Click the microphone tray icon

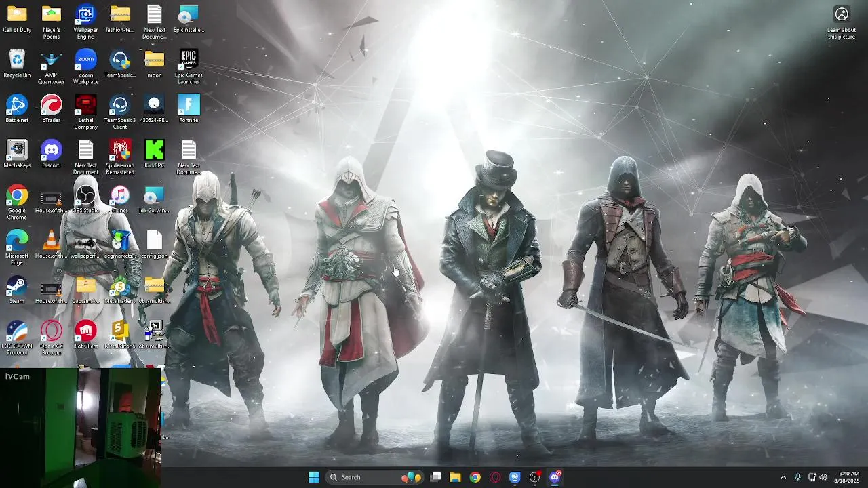pyautogui.click(x=797, y=477)
